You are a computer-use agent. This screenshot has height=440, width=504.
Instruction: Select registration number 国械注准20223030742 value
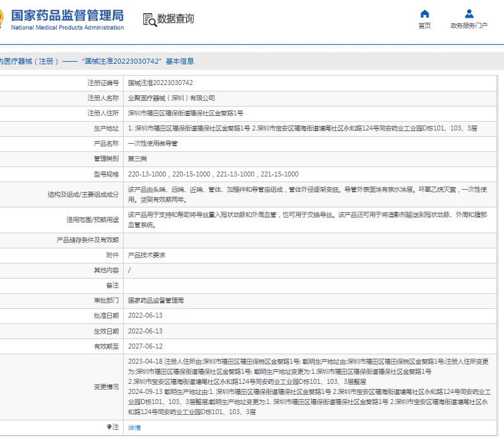[x=160, y=83]
